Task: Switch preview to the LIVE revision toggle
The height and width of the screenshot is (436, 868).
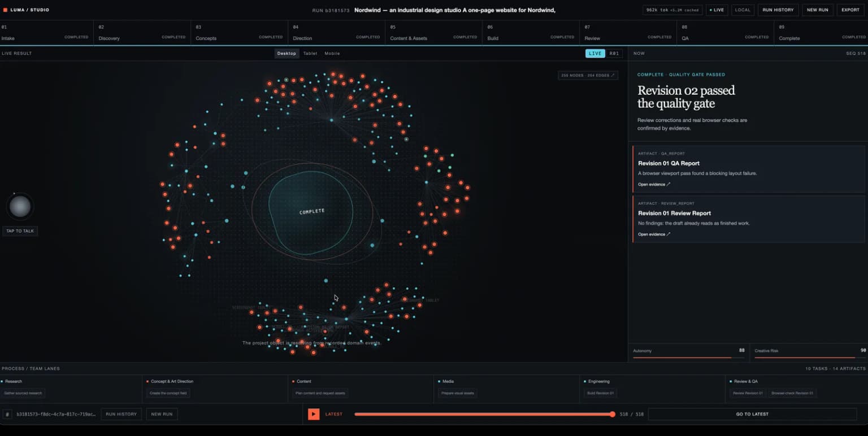Action: pyautogui.click(x=595, y=54)
